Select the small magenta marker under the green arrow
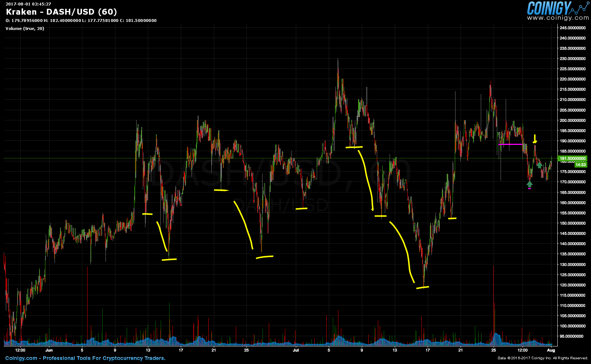This screenshot has width=591, height=364. 529,189
